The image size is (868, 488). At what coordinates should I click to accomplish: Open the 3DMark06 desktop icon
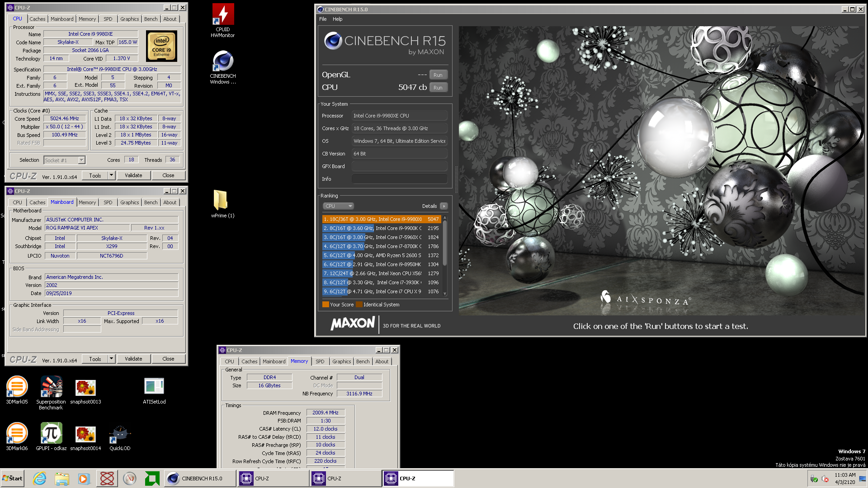(x=17, y=436)
